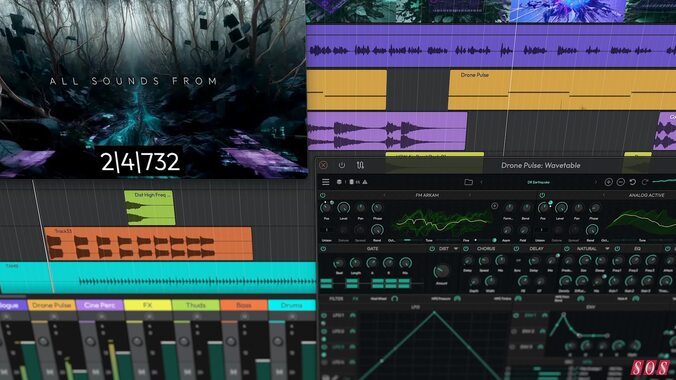Select the ENV1 curve shape icon
Viewport: 676px width, 380px height.
pyautogui.click(x=545, y=316)
